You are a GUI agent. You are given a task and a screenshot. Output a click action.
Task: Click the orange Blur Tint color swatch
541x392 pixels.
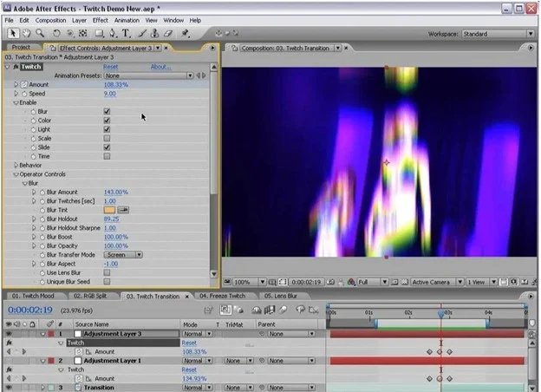point(109,210)
